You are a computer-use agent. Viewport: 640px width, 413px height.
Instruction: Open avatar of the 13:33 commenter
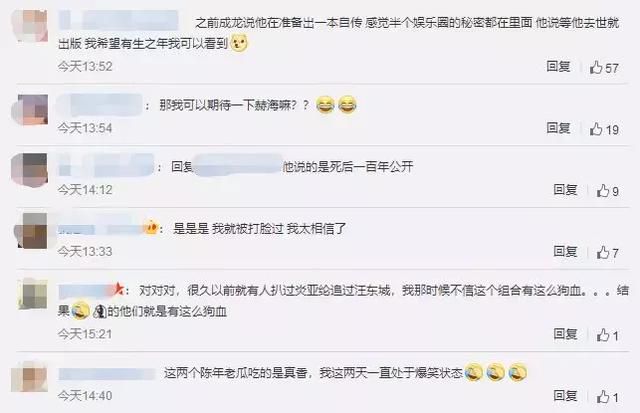31,231
